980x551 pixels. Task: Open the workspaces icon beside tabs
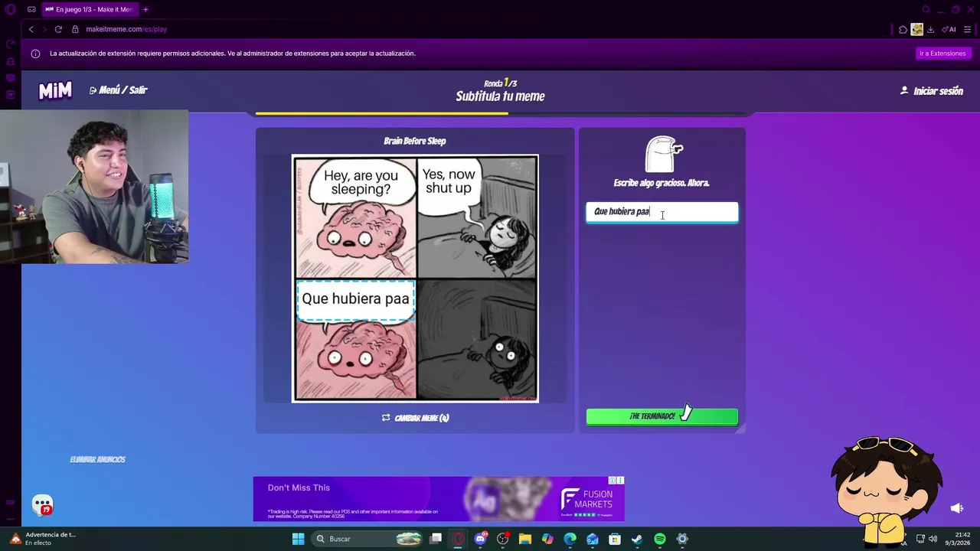(x=31, y=9)
